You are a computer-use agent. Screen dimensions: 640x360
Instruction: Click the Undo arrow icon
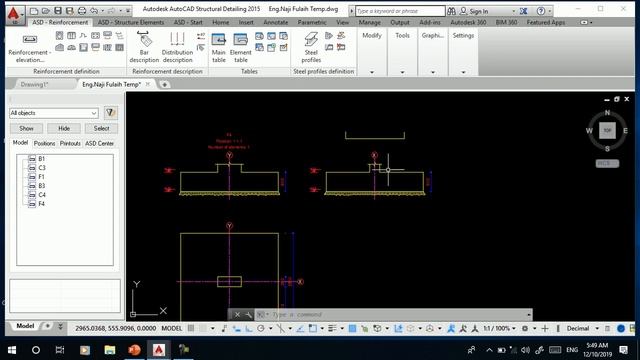pos(94,11)
